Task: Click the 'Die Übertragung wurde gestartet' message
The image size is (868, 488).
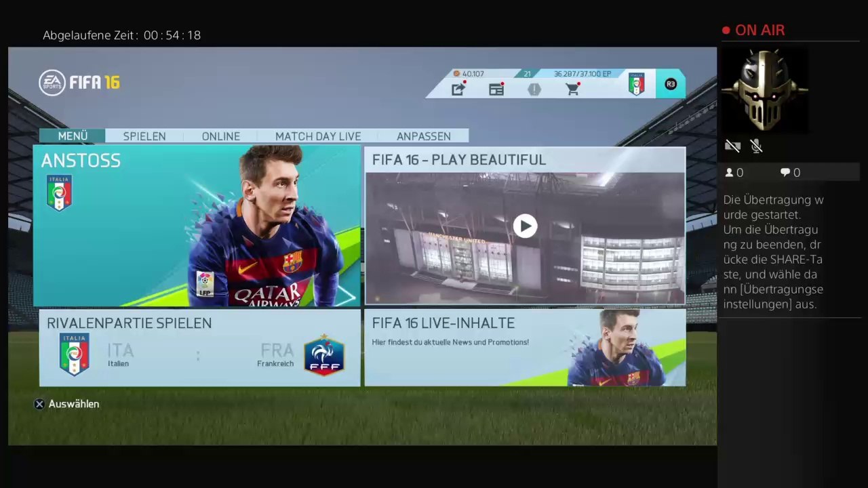Action: [774, 252]
